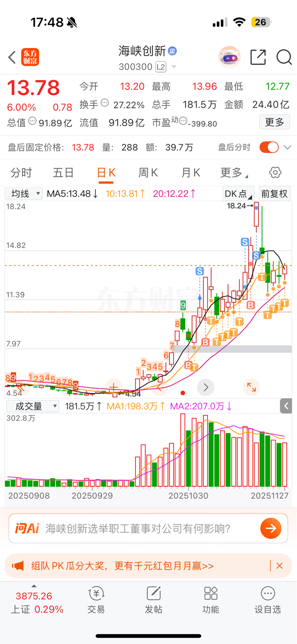The width and height of the screenshot is (297, 644).
Task: Tap the 设自选 watchlist icon
Action: point(268,600)
